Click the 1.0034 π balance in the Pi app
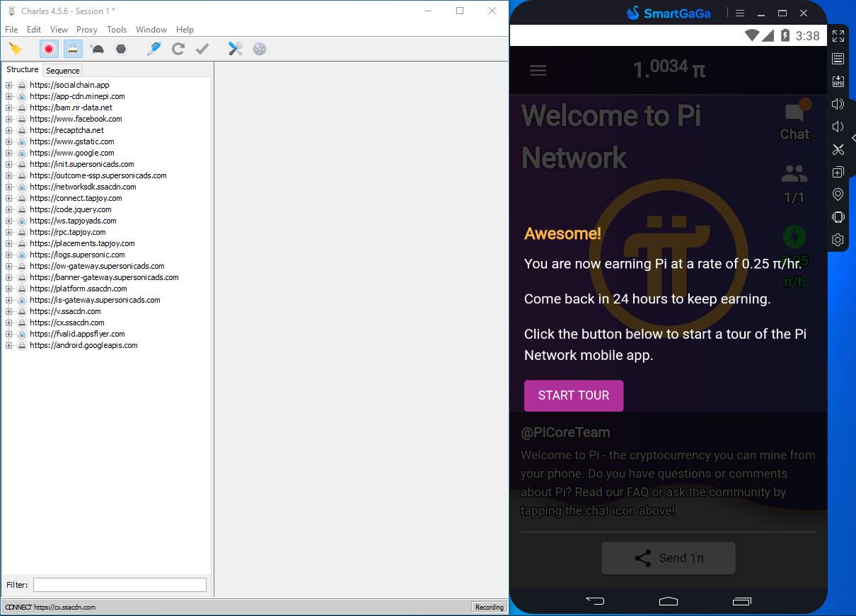 [x=669, y=69]
